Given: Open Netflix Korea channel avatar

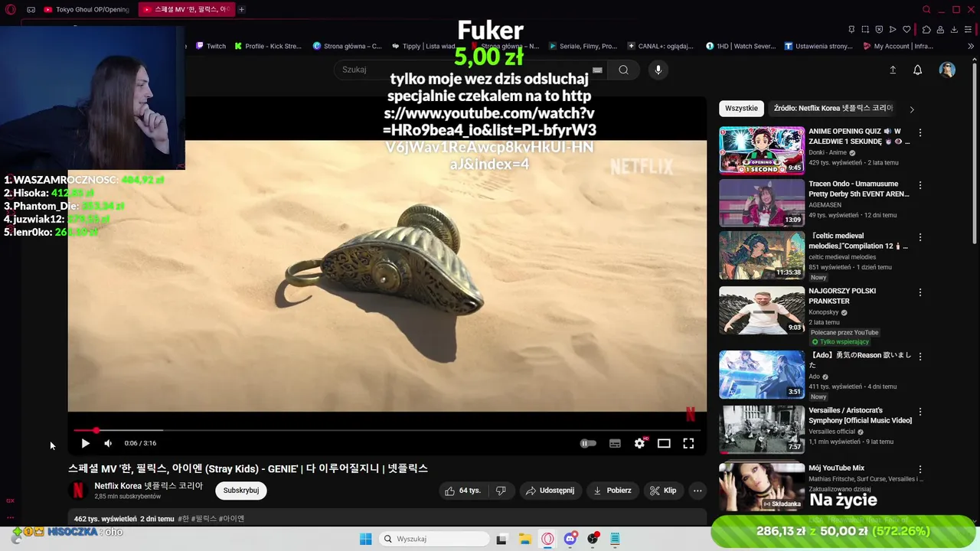Looking at the screenshot, I should click(x=77, y=491).
